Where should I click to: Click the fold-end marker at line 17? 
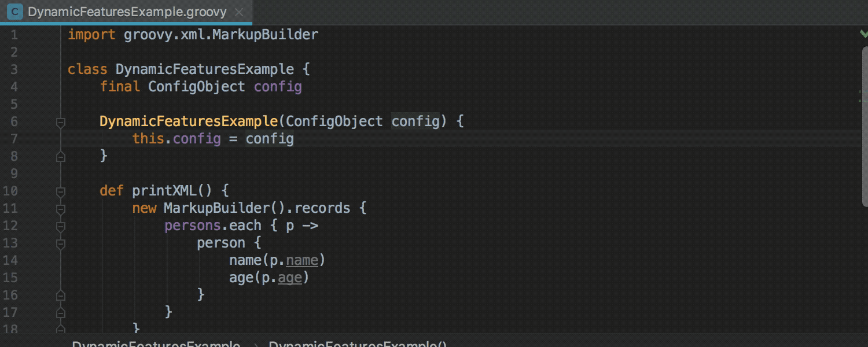coord(60,312)
